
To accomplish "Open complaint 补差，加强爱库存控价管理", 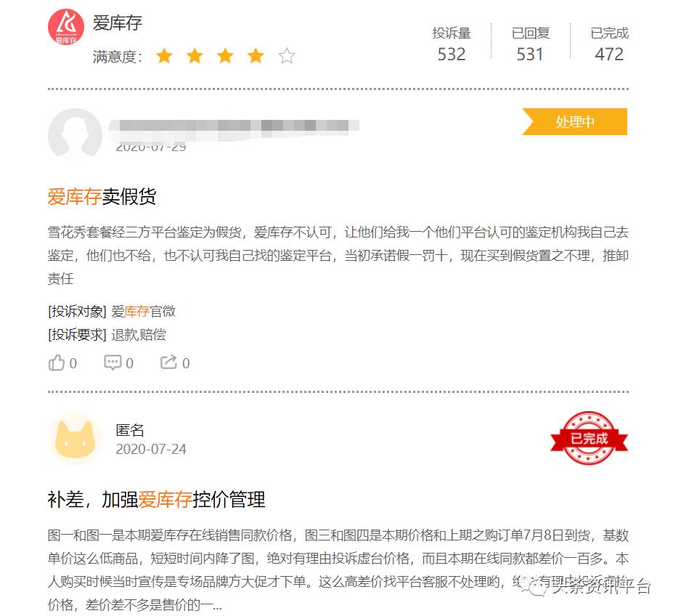I will pos(156,500).
